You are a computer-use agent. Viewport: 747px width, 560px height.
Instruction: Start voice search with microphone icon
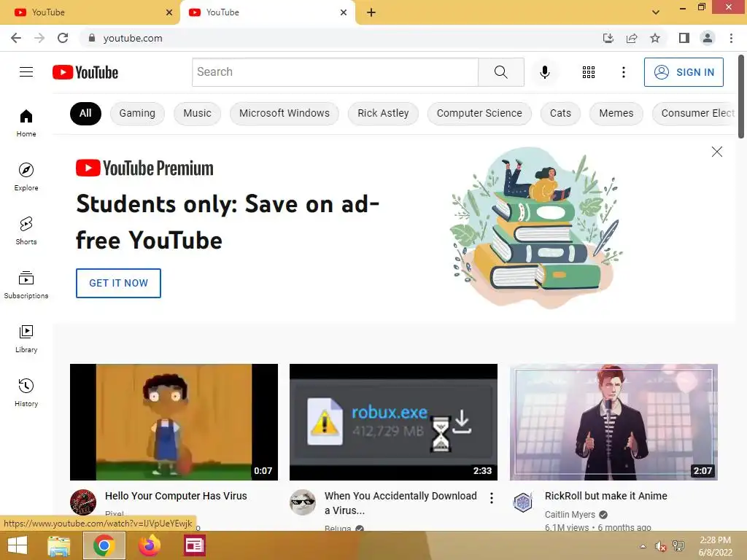coord(544,72)
